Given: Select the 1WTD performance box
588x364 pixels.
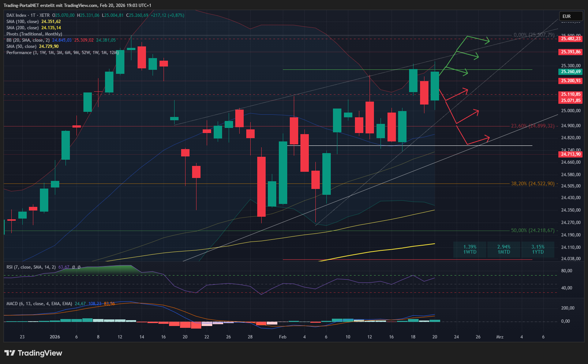Looking at the screenshot, I should point(470,249).
